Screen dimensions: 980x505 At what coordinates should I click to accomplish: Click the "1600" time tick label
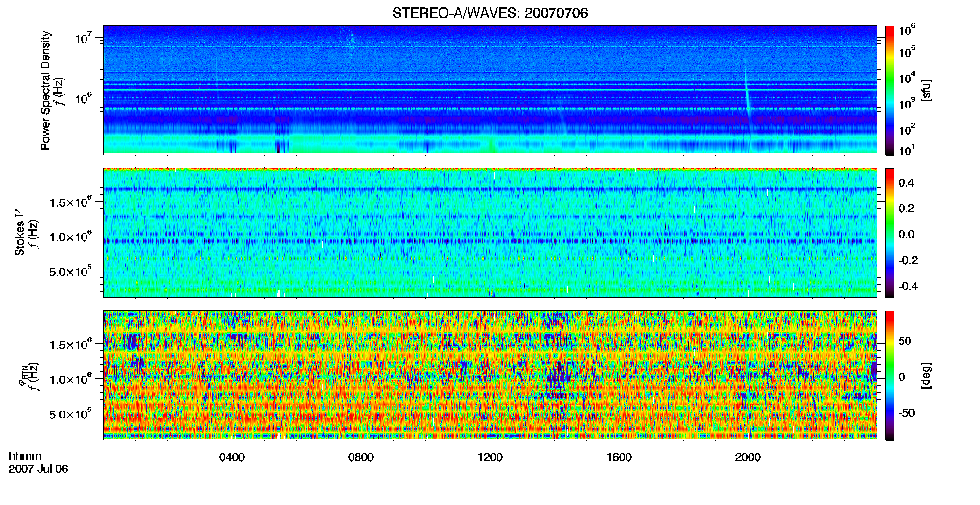click(x=619, y=457)
